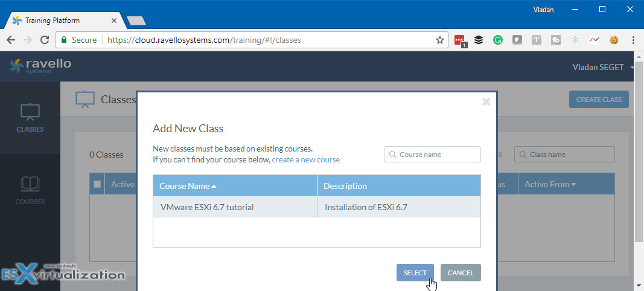Open the Classes sidebar section
644x291 pixels.
pyautogui.click(x=30, y=118)
